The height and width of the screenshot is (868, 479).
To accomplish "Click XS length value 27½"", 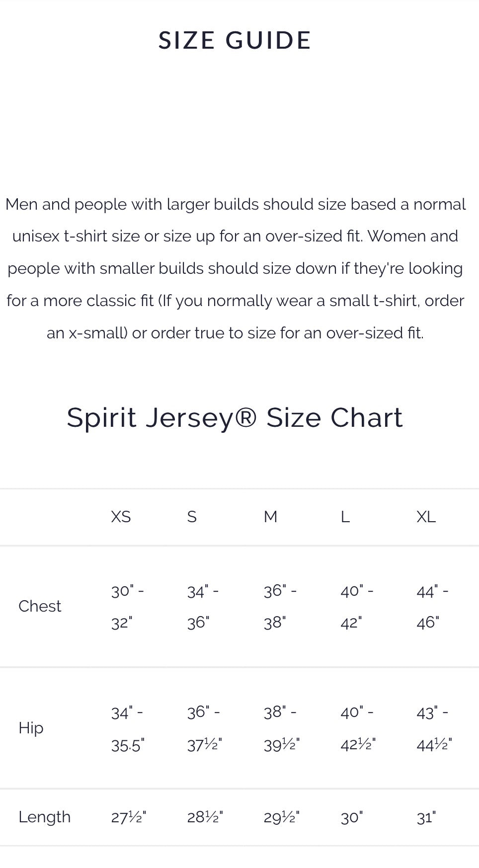I will pyautogui.click(x=128, y=817).
